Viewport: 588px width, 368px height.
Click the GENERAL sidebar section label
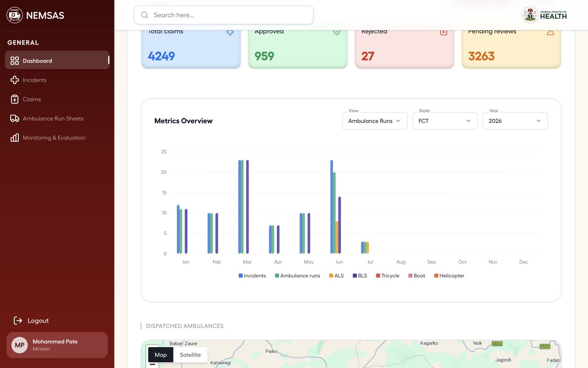[23, 43]
